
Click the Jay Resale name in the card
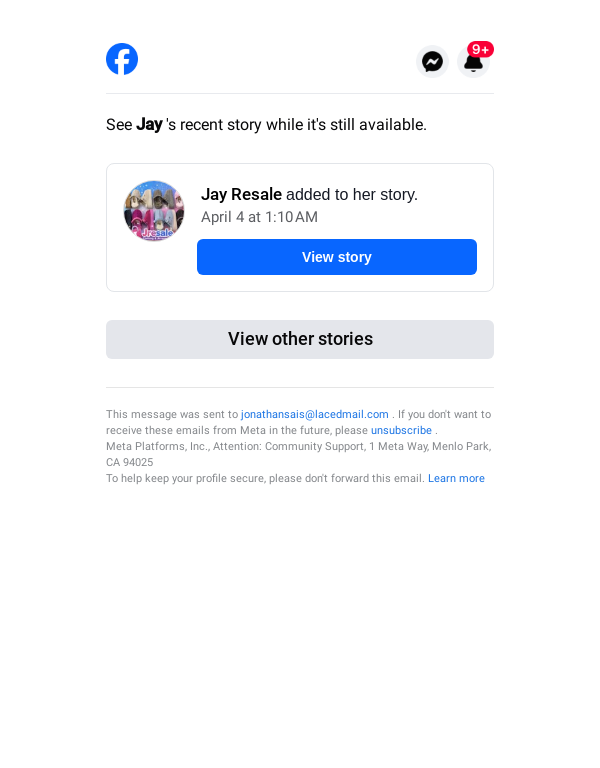241,194
